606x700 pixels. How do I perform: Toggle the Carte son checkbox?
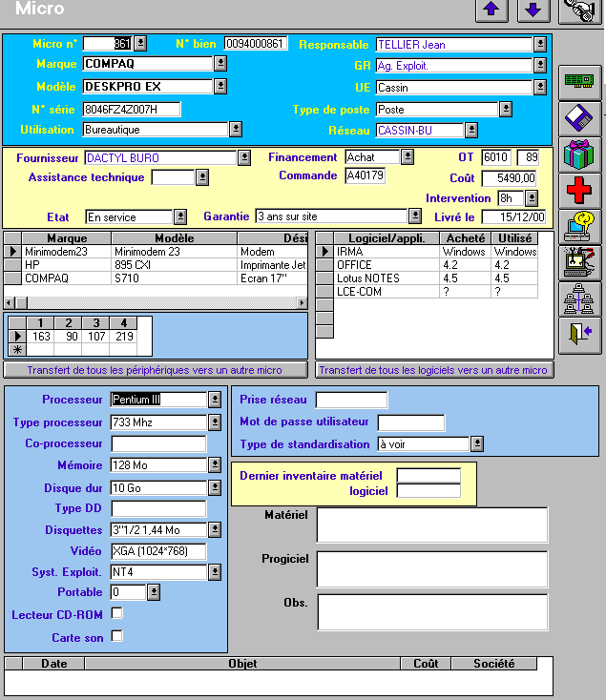coord(117,636)
